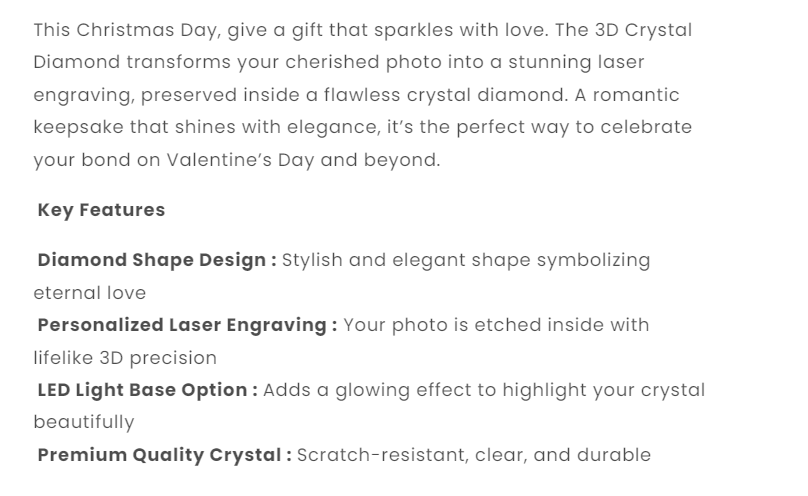Click "Scratch-resistant, clear, and durable" description

474,455
